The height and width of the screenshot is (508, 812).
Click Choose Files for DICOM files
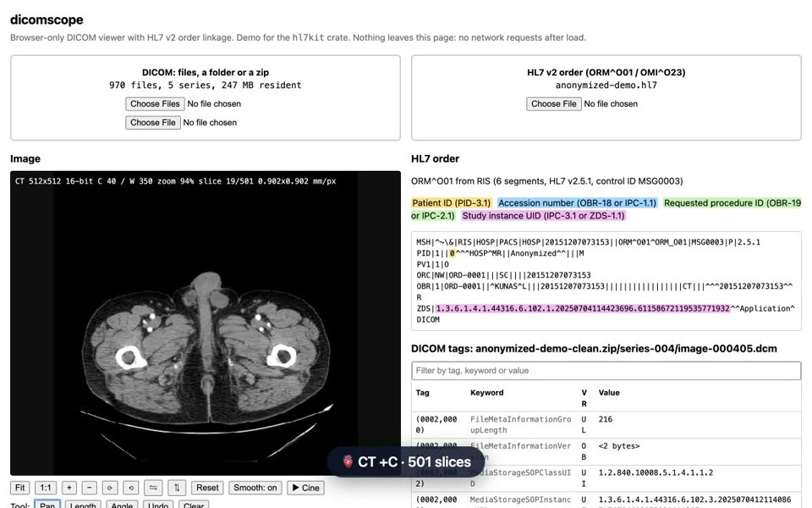click(x=155, y=103)
